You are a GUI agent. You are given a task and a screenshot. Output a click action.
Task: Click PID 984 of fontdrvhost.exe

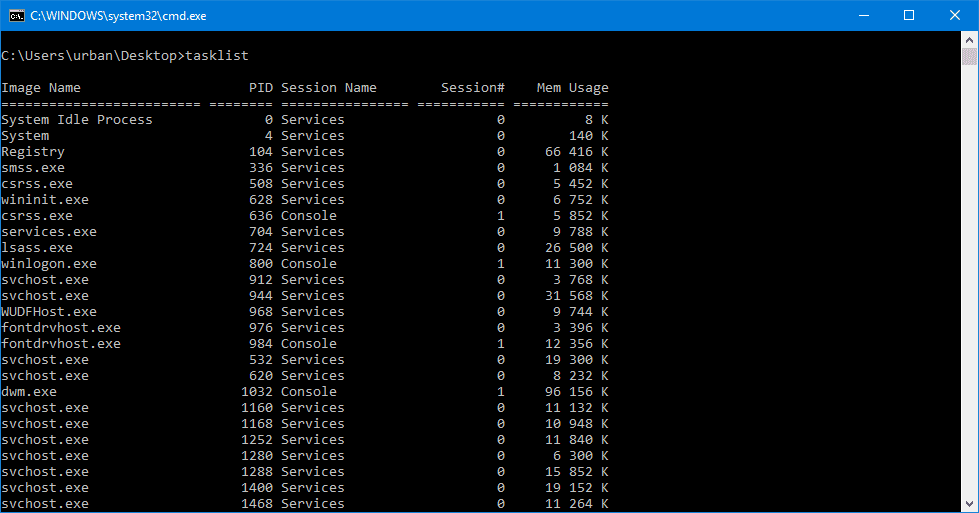(x=261, y=344)
